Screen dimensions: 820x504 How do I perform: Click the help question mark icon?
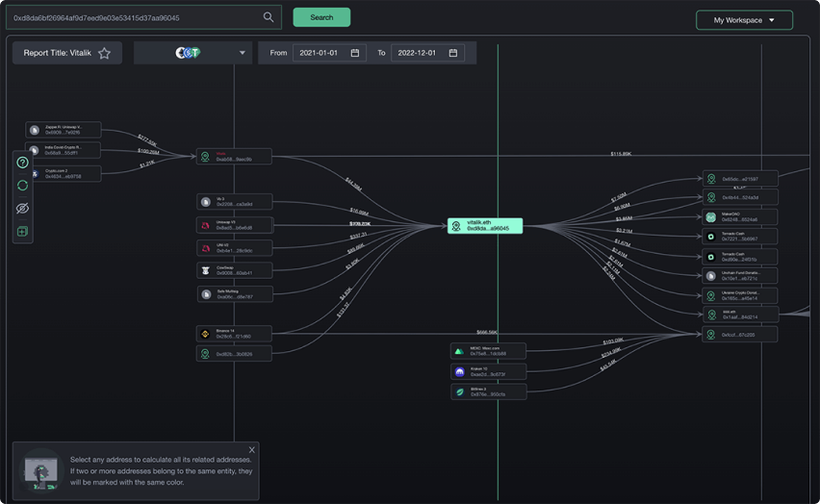[x=23, y=163]
